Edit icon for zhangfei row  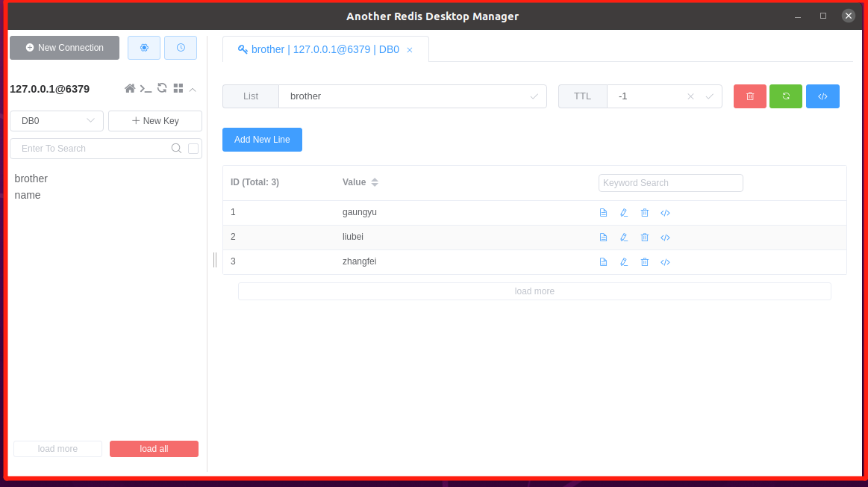click(x=624, y=262)
